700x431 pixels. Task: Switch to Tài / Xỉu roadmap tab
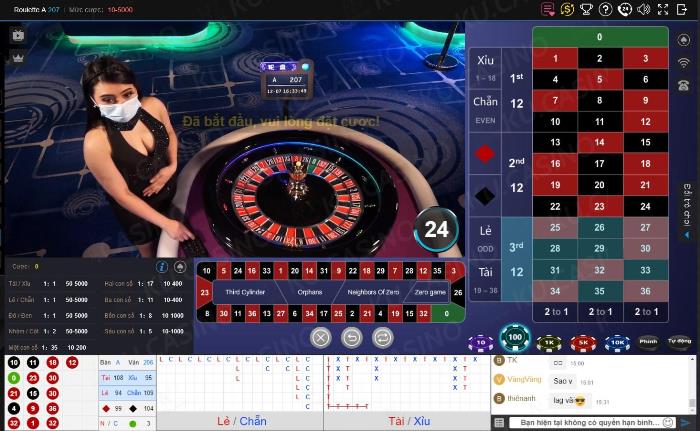[409, 421]
